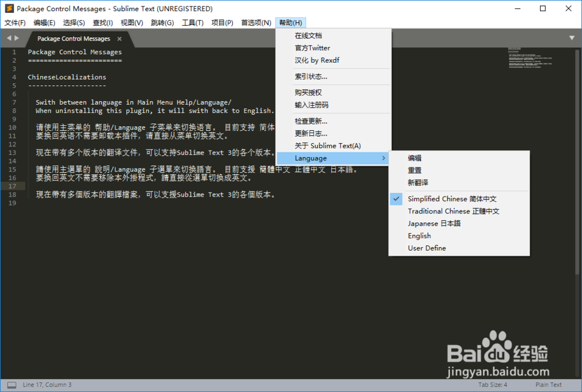Open the Tab Size: 4 selector

click(492, 384)
